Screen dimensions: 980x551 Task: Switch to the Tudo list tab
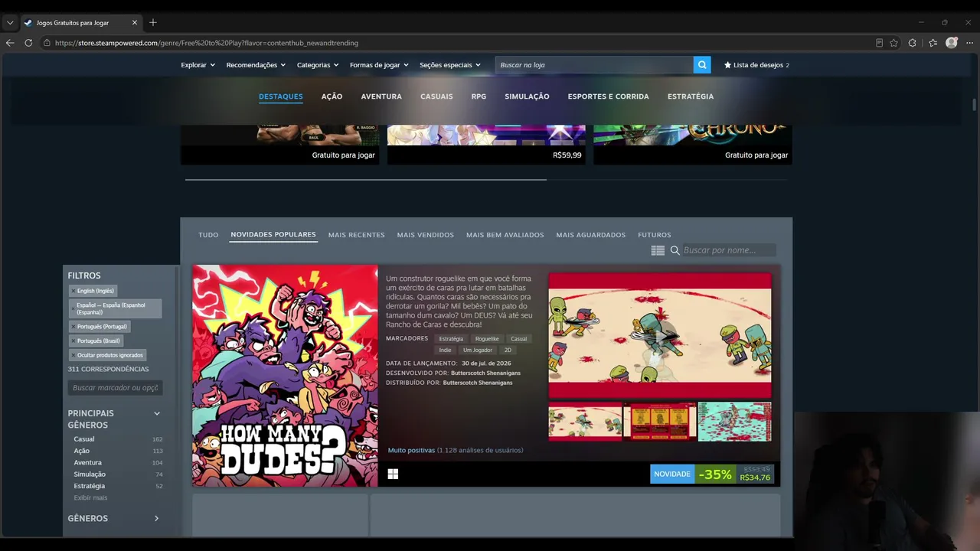click(x=208, y=235)
